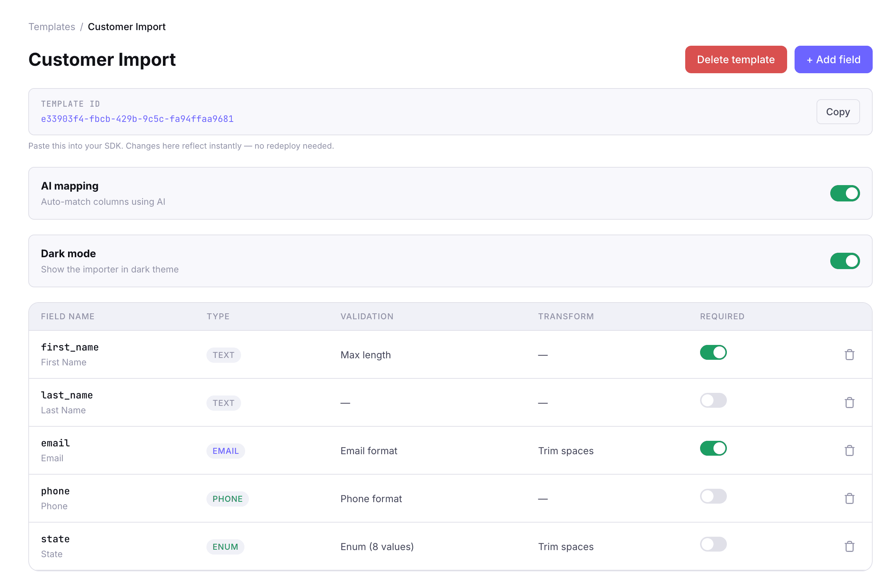Click the + Add field button

(833, 59)
